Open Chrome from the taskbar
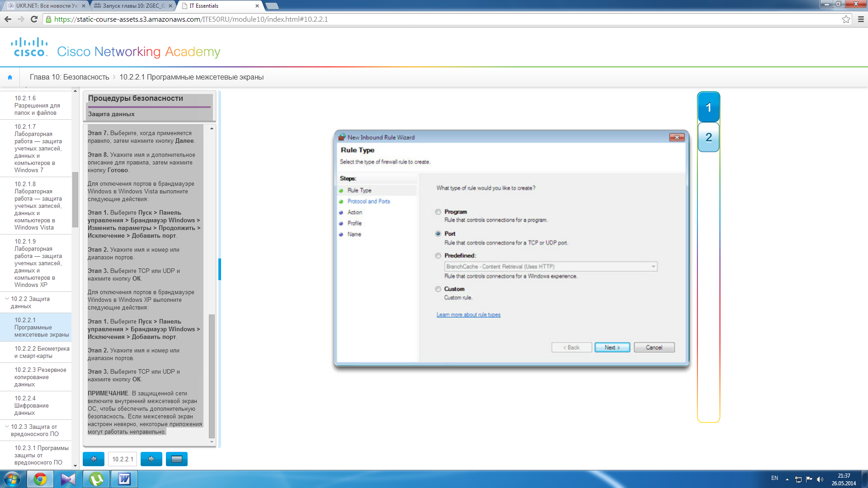This screenshot has width=868, height=488. pyautogui.click(x=40, y=479)
